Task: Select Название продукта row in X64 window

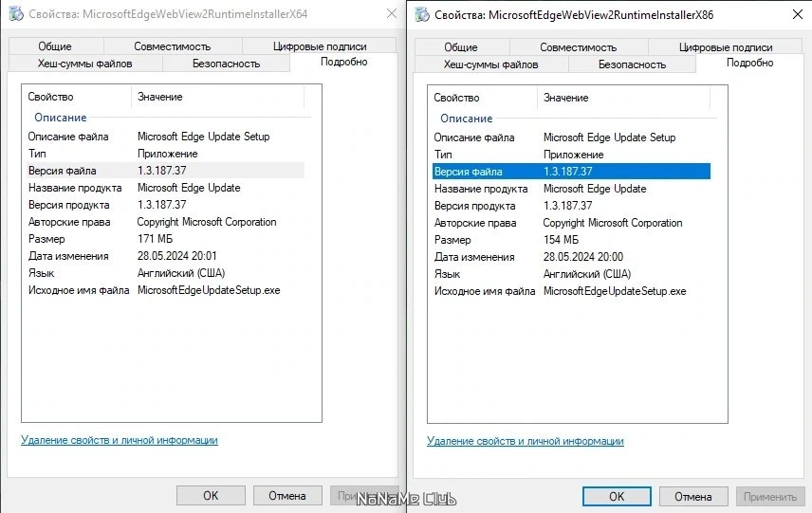Action: click(165, 188)
